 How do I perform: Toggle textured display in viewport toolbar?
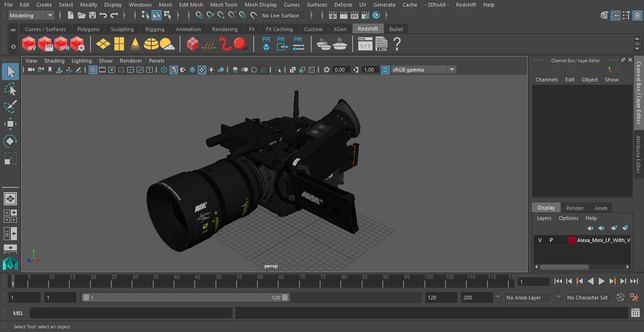[202, 70]
